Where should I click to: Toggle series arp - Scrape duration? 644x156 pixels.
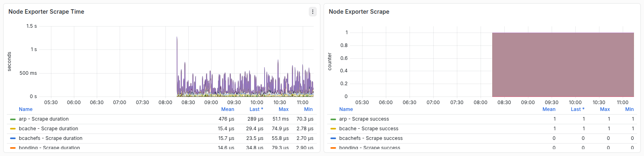point(44,119)
